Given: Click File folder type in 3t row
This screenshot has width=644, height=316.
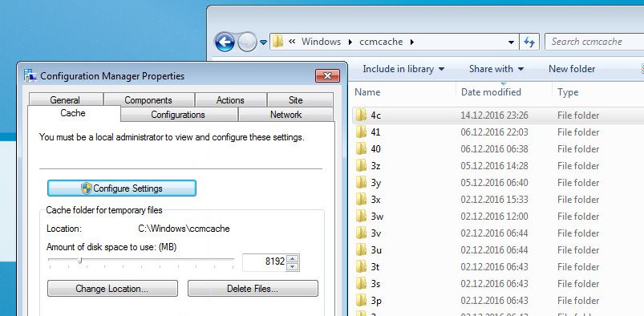Looking at the screenshot, I should click(x=578, y=267).
